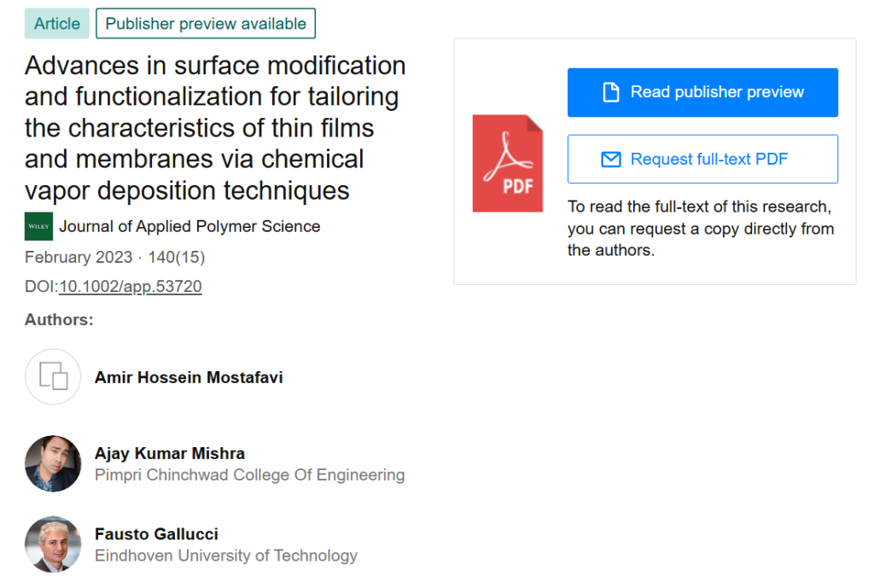This screenshot has height=588, width=874.
Task: Click the Wiley journal logo icon
Action: (x=38, y=226)
